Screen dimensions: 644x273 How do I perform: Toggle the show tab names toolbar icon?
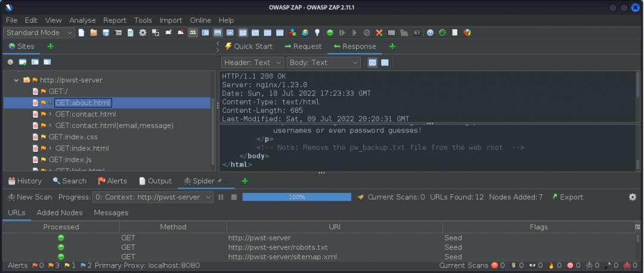[x=193, y=32]
